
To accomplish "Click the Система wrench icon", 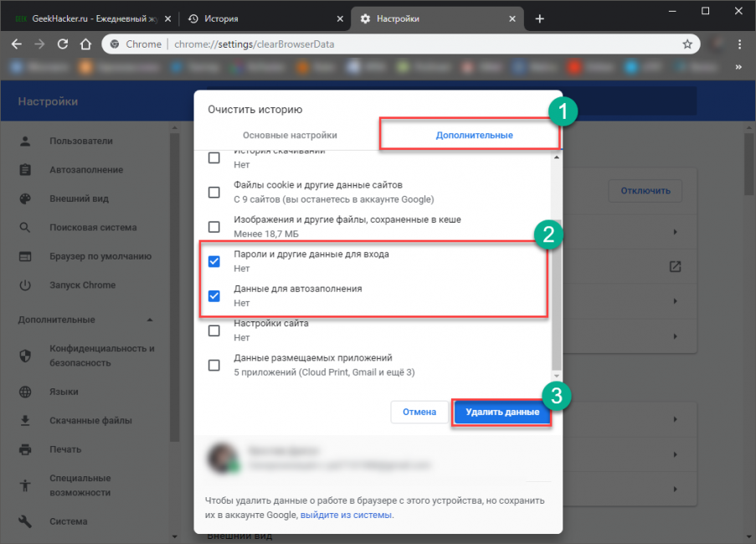I will coord(25,521).
